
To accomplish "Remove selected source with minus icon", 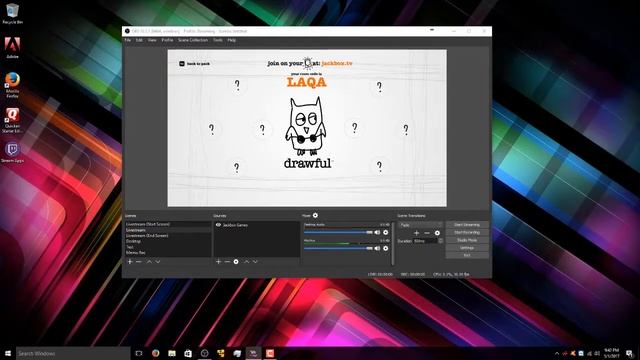I will (227, 262).
